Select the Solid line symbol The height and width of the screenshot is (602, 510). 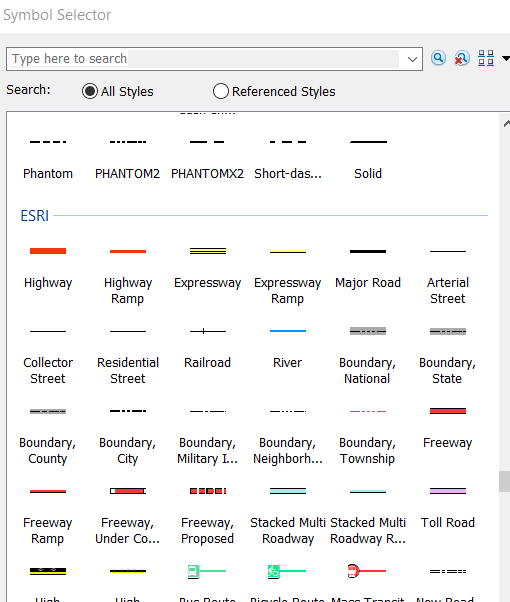(x=368, y=159)
